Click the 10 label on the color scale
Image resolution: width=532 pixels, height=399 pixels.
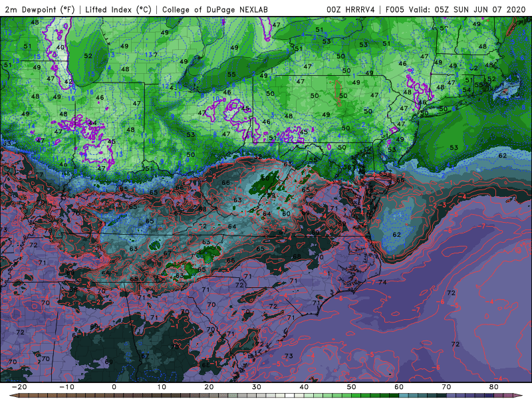[x=162, y=387]
